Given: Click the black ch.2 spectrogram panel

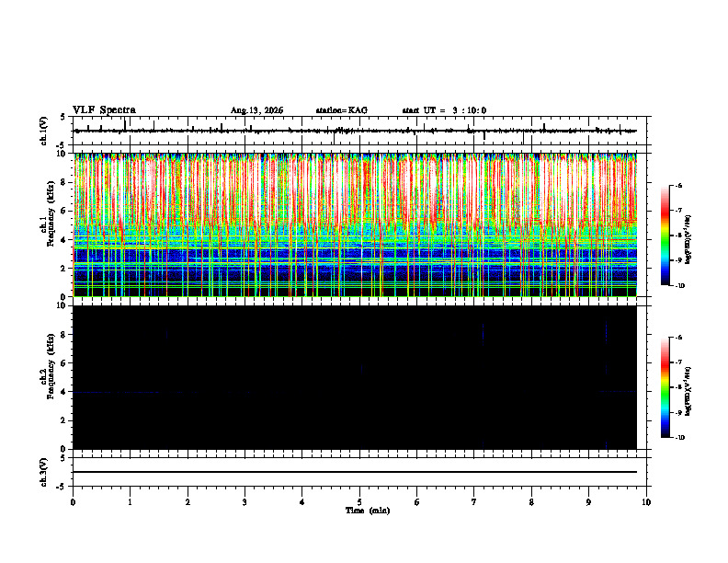Looking at the screenshot, I should (x=355, y=377).
